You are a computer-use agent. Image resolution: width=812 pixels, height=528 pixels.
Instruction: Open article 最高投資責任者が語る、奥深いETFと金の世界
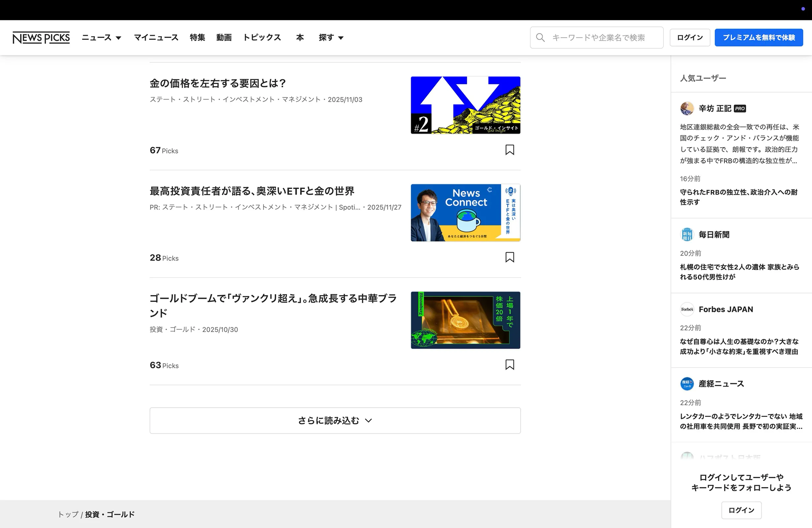pos(252,191)
